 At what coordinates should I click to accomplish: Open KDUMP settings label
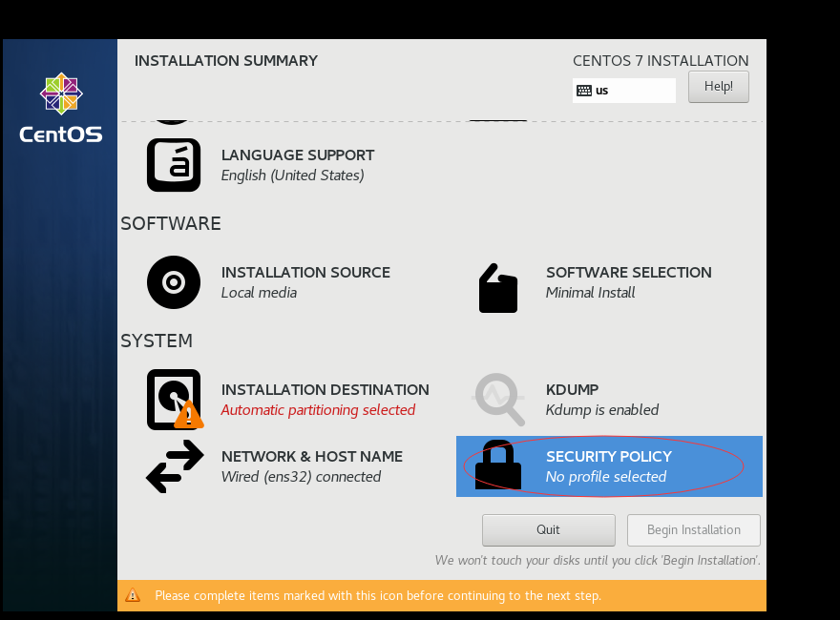[x=572, y=390]
